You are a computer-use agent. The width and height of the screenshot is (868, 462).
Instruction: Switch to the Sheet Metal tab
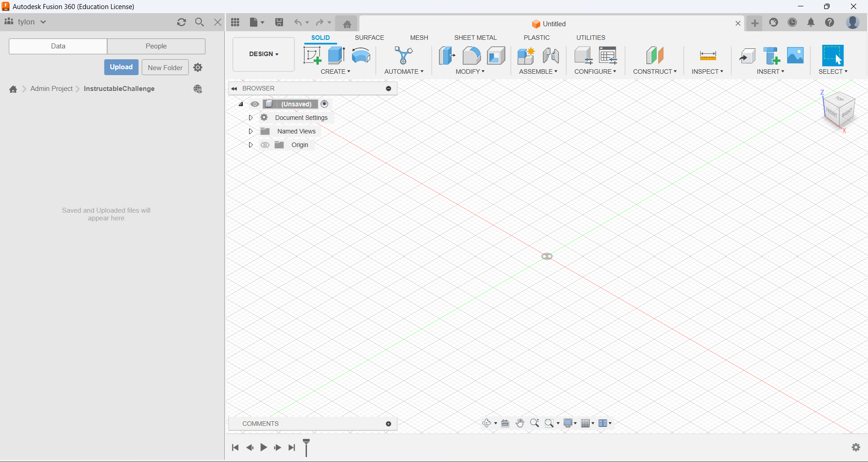click(475, 38)
